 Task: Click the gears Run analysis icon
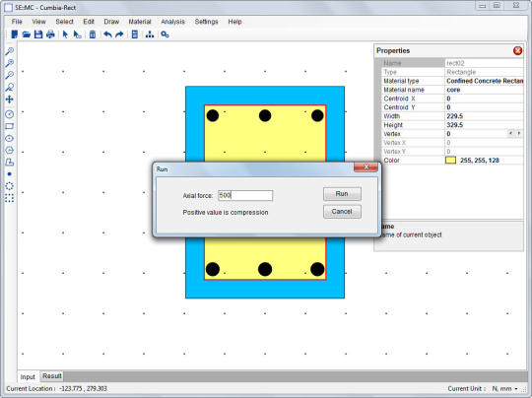click(165, 34)
